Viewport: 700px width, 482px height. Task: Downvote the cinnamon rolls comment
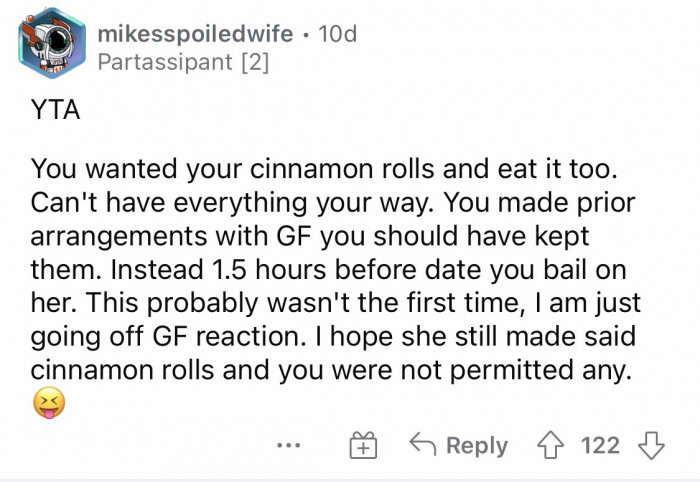tap(653, 445)
